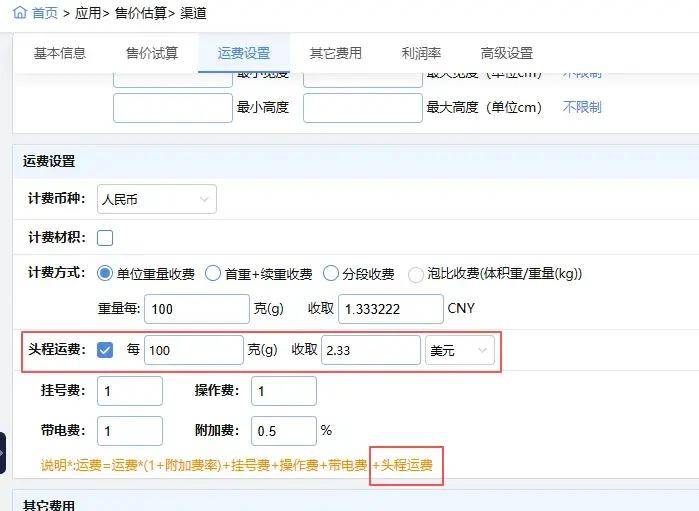699x511 pixels.
Task: Open the 售价试算 tab
Action: coord(152,53)
